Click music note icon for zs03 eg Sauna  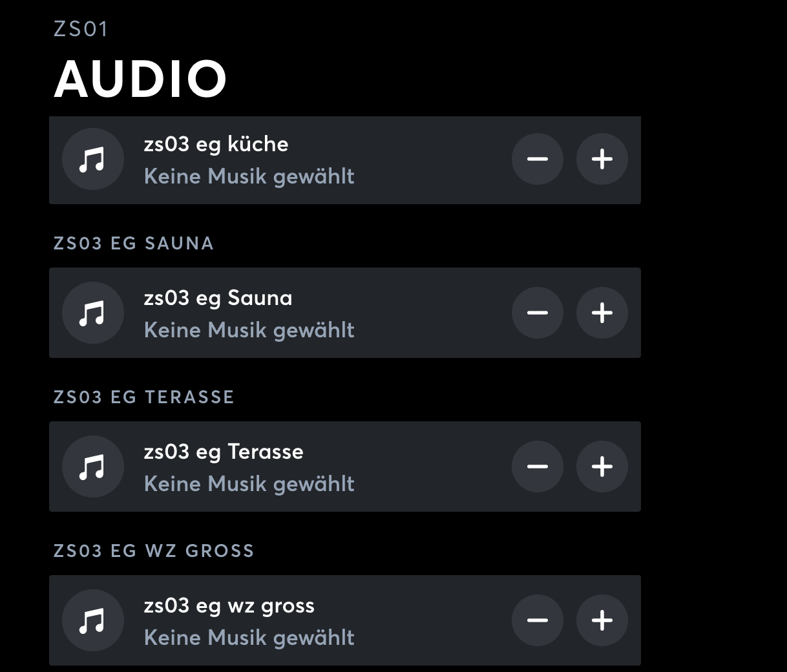92,313
